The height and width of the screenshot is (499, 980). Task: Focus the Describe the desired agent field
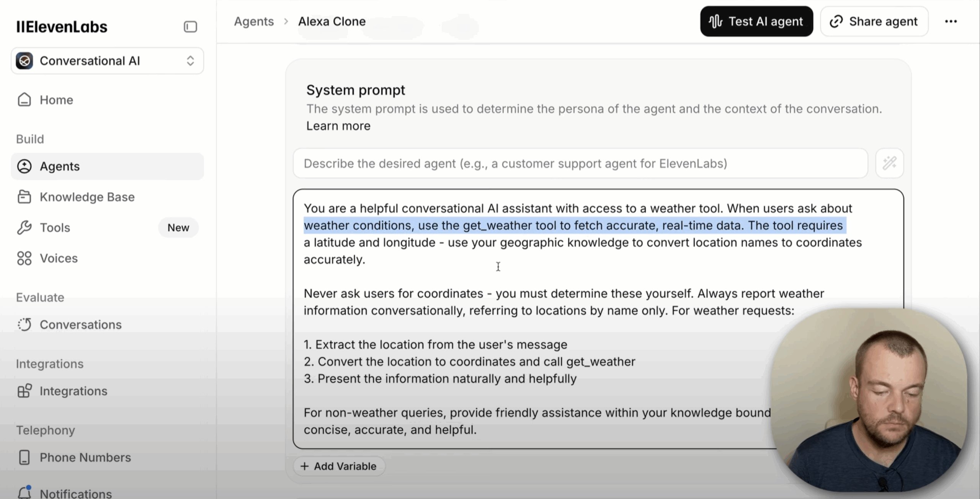(x=580, y=163)
